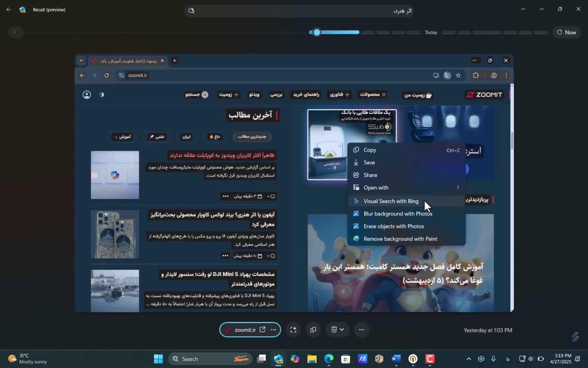This screenshot has height=368, width=588.
Task: Expand the فناوری plus menu
Action: pos(340,95)
